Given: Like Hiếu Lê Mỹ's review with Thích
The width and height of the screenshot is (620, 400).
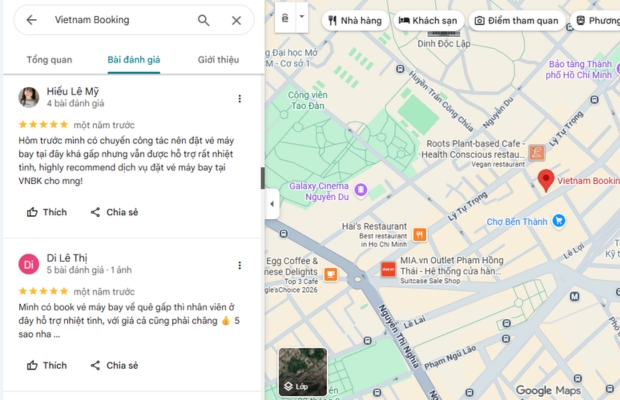Looking at the screenshot, I should [47, 212].
